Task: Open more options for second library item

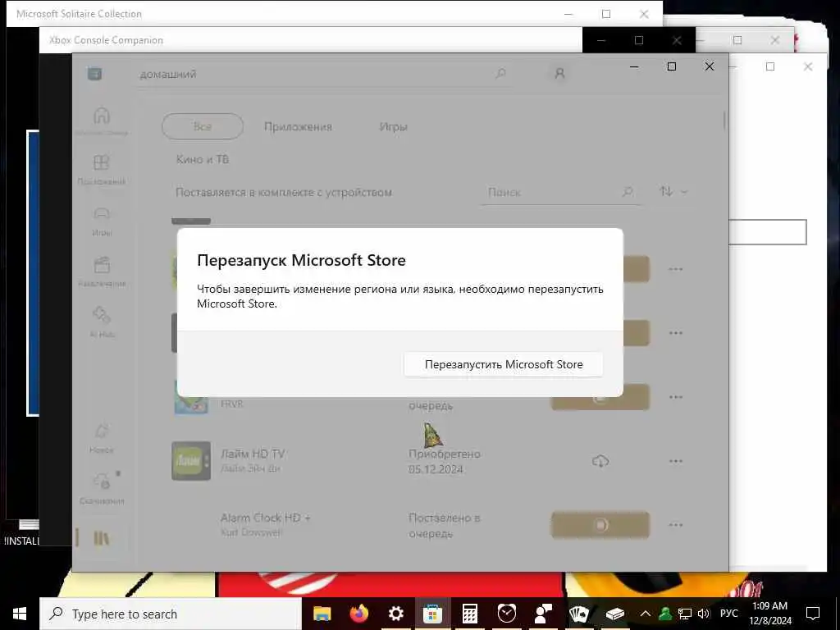Action: [676, 333]
